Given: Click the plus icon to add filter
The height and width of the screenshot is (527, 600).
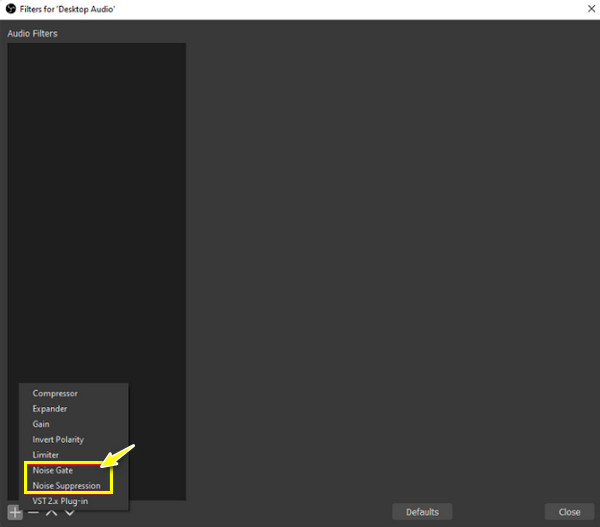Looking at the screenshot, I should coord(14,512).
